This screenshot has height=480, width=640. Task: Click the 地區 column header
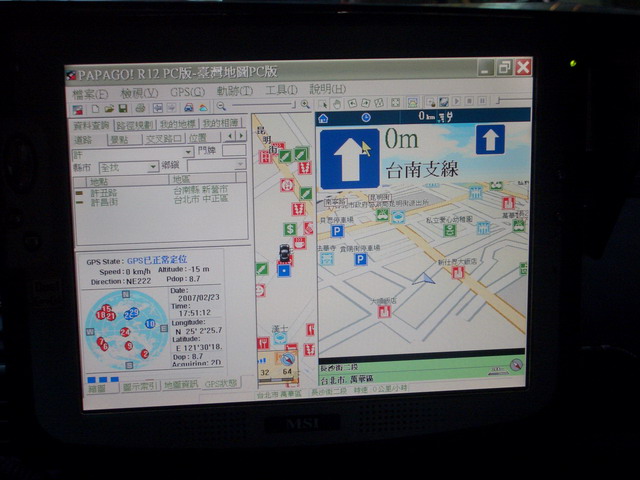click(202, 179)
